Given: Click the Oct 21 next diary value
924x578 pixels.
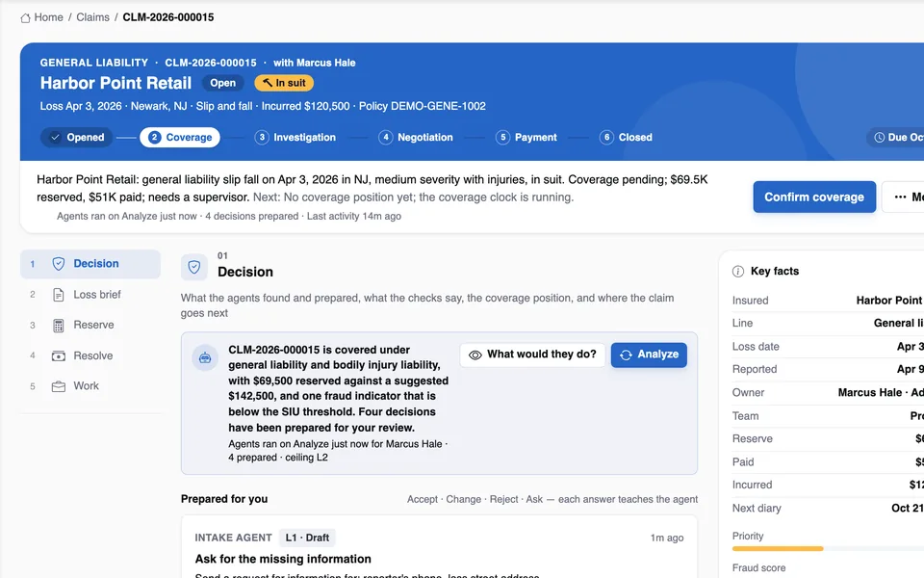Looking at the screenshot, I should click(907, 508).
